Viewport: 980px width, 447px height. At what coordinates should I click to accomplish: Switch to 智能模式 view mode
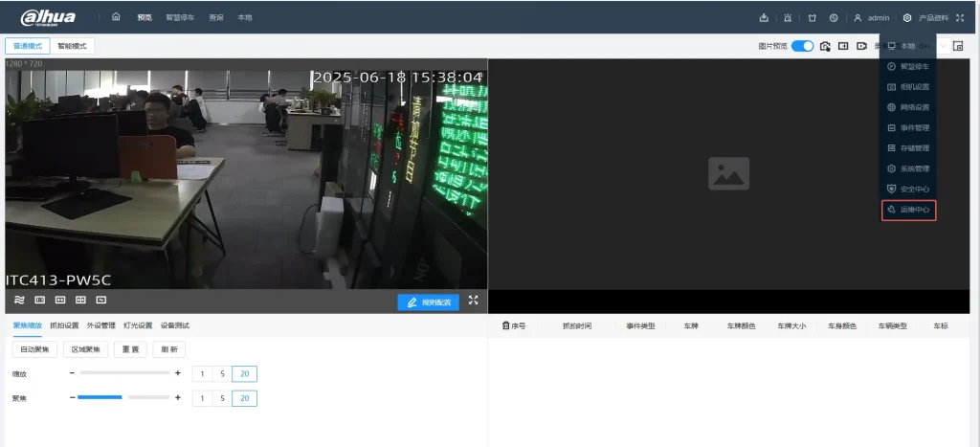coord(72,46)
